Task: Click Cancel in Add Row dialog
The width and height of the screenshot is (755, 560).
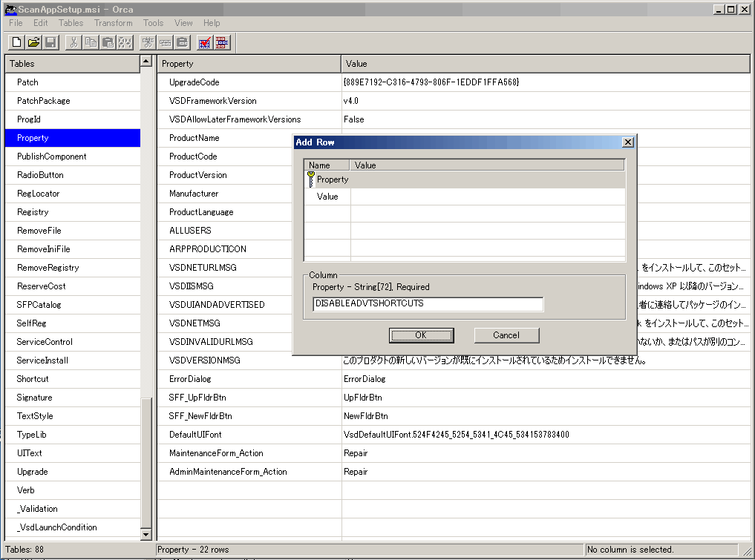Action: [506, 335]
